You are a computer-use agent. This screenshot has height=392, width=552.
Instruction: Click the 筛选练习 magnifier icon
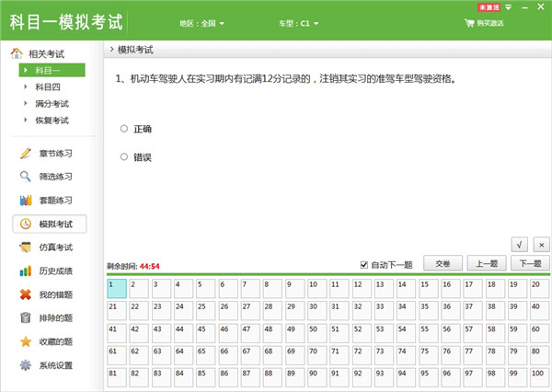26,177
